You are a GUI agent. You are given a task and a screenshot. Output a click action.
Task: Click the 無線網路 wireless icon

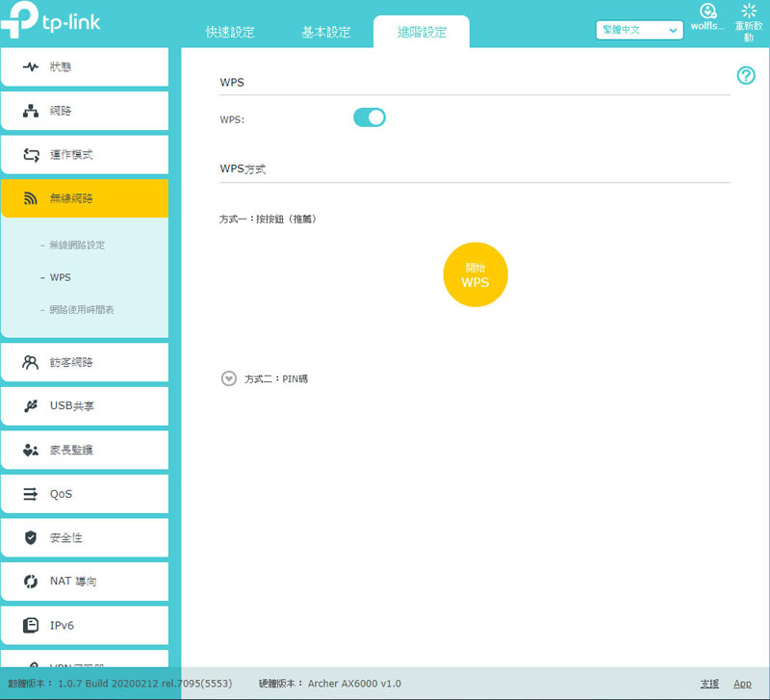click(31, 198)
